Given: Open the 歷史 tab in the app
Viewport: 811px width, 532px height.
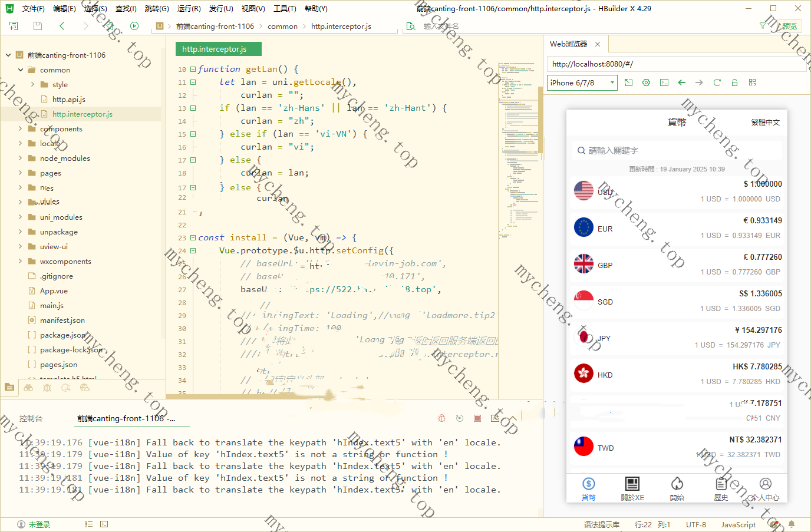Looking at the screenshot, I should point(721,489).
